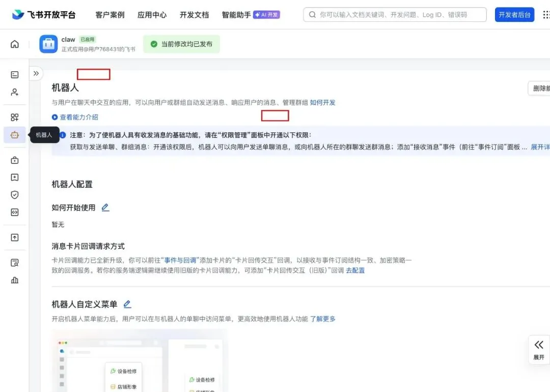Open 开发文档 in top navigation
550x392 pixels.
tap(194, 15)
